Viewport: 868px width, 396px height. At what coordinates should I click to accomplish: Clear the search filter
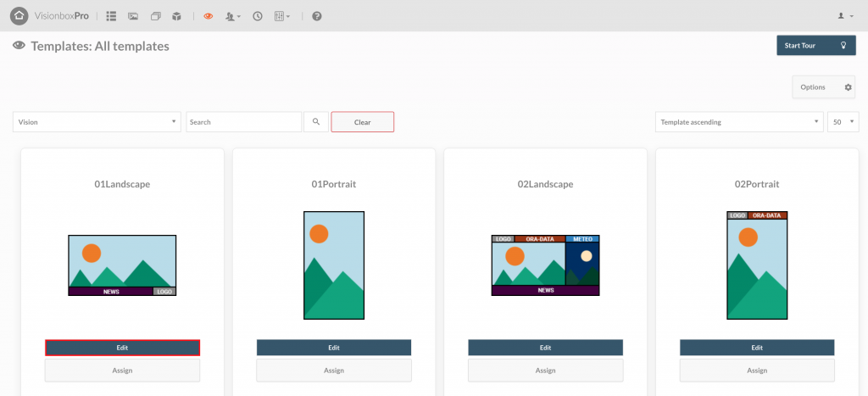coord(363,122)
